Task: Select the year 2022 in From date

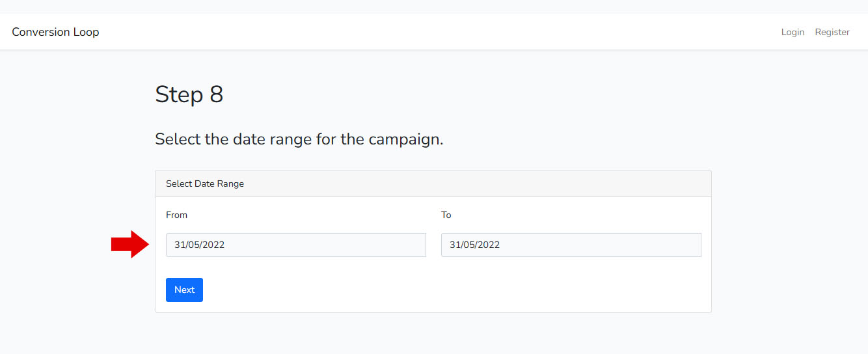Action: pyautogui.click(x=213, y=245)
